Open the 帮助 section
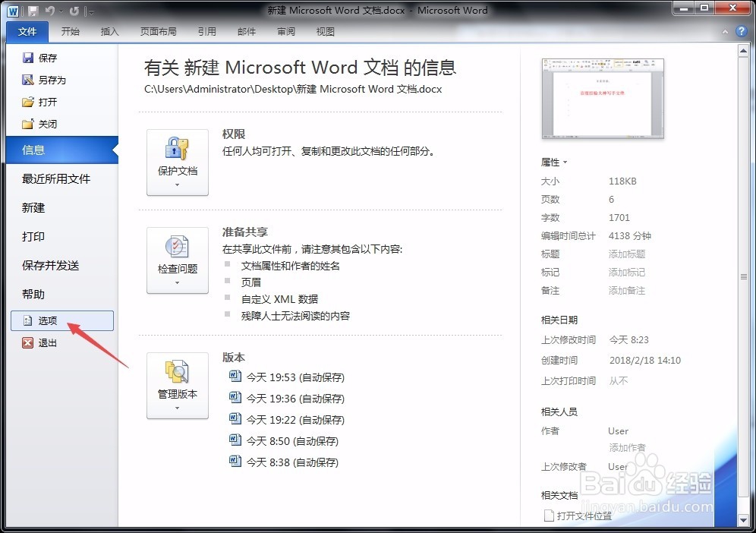The image size is (756, 533). coord(33,295)
